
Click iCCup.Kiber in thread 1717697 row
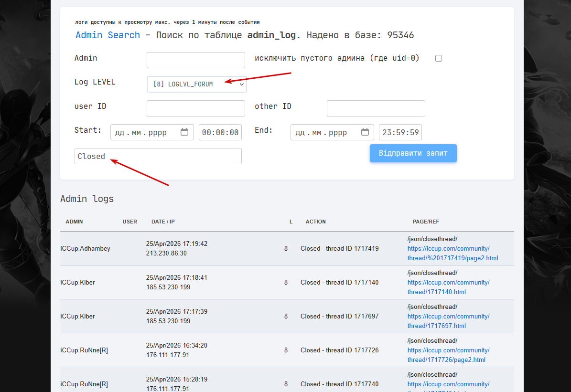(x=77, y=316)
